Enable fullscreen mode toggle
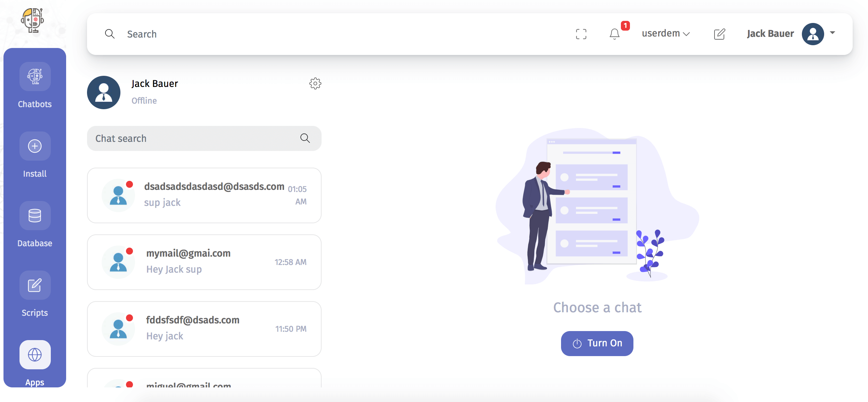The height and width of the screenshot is (402, 868). tap(581, 33)
